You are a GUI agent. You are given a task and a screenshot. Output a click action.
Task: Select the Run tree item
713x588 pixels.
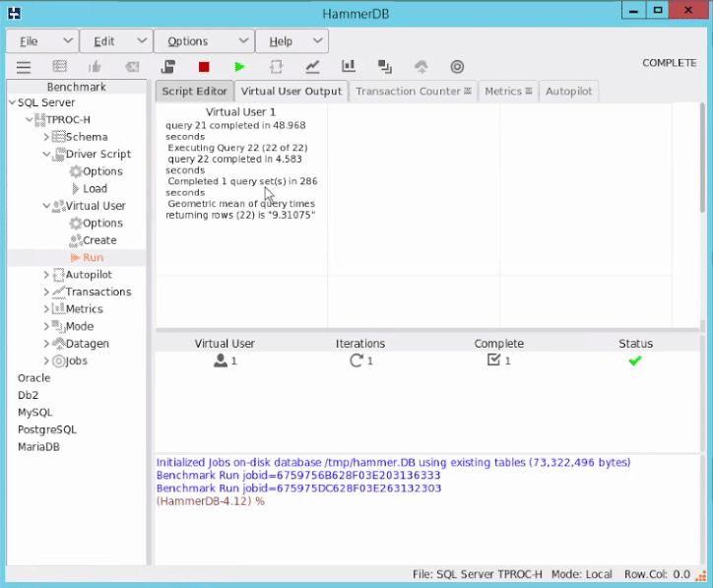tap(94, 258)
